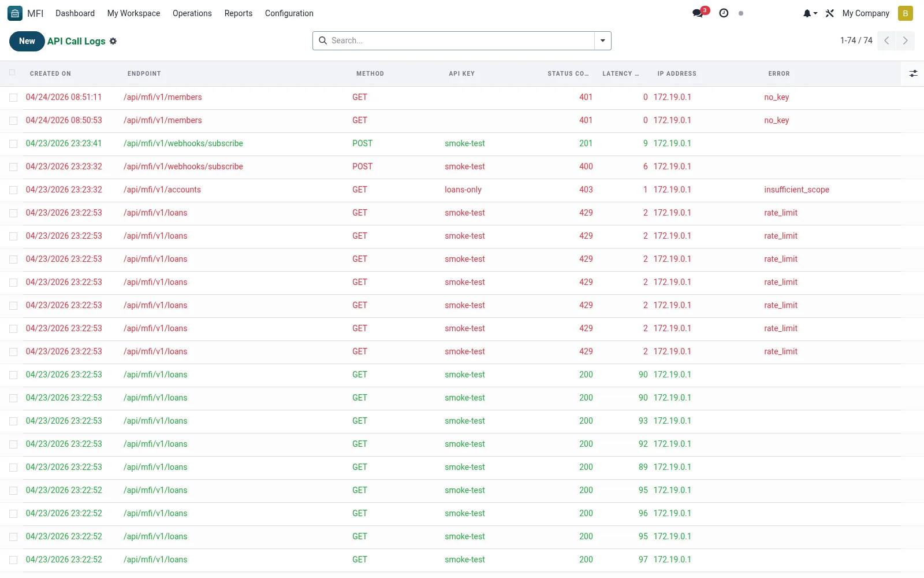Screen dimensions: 924x578
Task: Check the latency 97 row checkbox
Action: pyautogui.click(x=13, y=560)
